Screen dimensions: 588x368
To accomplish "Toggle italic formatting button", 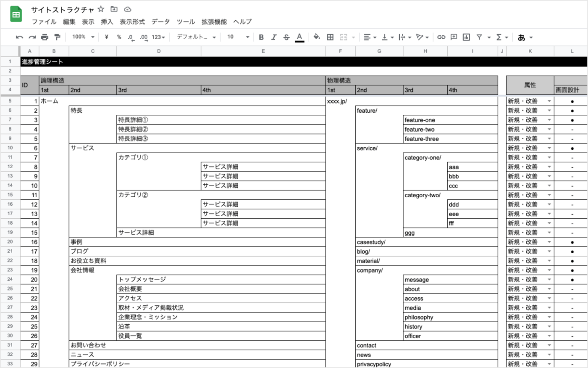I will click(x=274, y=37).
